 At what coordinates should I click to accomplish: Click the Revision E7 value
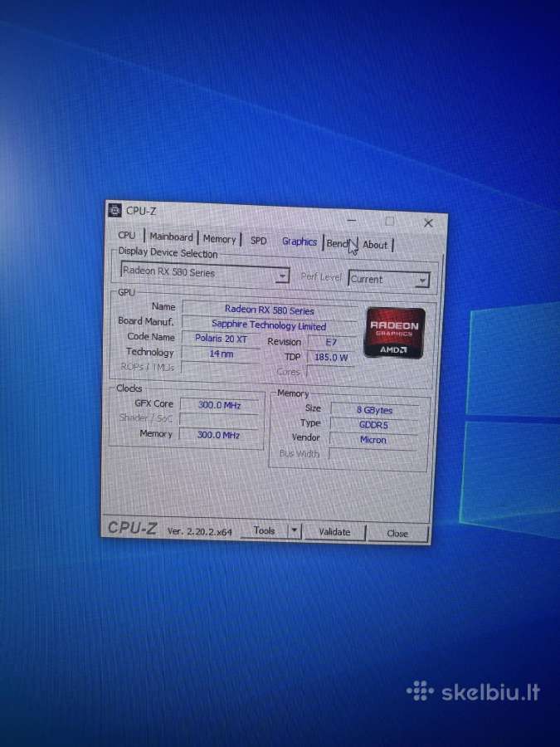pyautogui.click(x=331, y=342)
